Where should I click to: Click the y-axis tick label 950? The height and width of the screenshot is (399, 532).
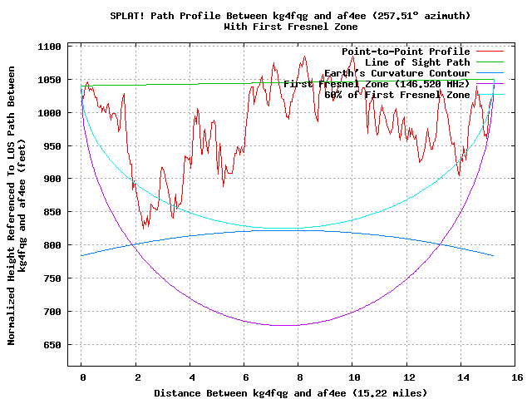[52, 146]
